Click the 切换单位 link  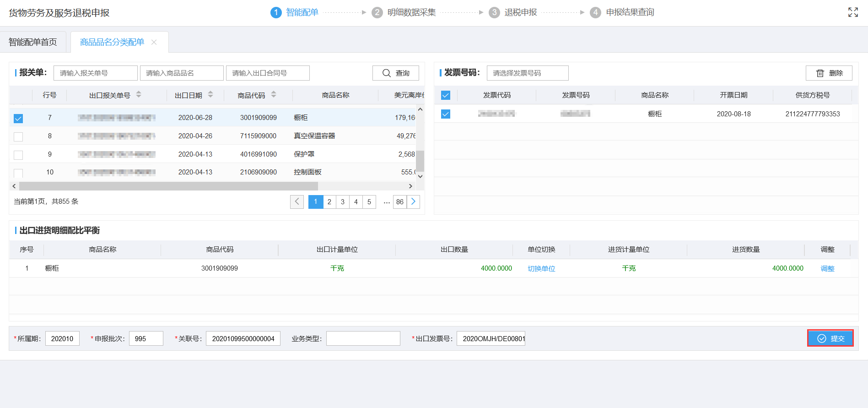pyautogui.click(x=541, y=268)
